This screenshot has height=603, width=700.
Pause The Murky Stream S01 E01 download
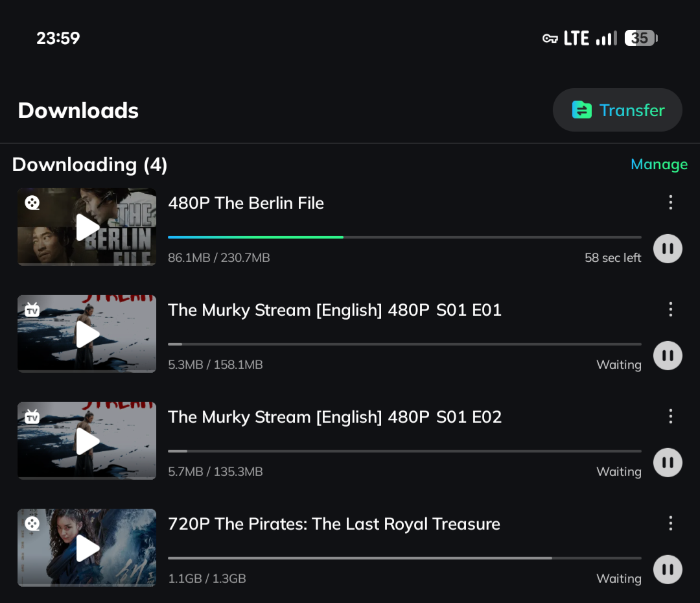(x=668, y=355)
